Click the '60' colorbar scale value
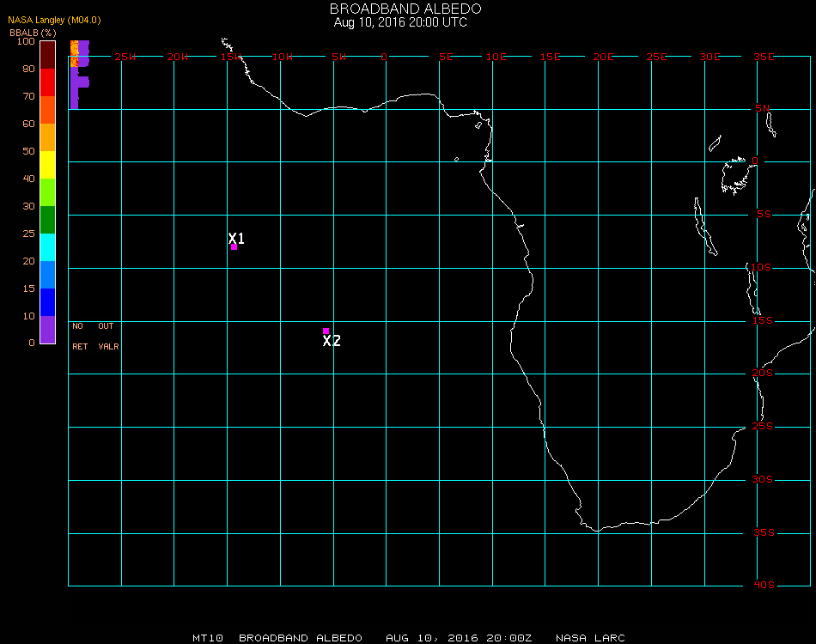The width and height of the screenshot is (816, 644). [x=28, y=124]
